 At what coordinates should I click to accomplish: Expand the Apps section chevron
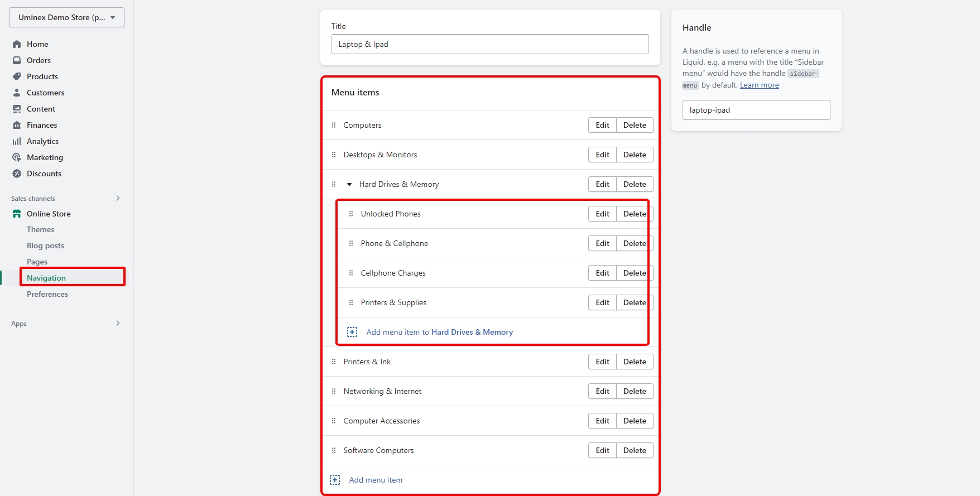[118, 323]
